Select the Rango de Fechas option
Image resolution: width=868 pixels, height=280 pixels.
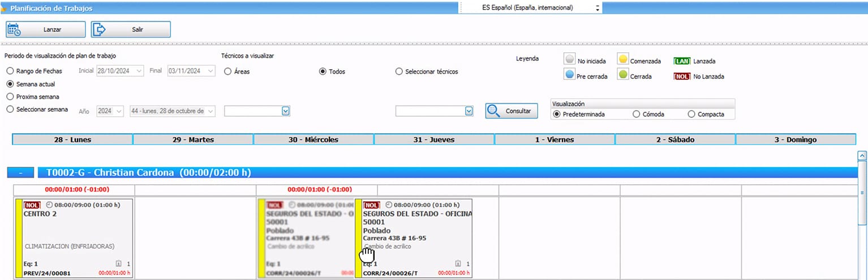click(x=10, y=71)
